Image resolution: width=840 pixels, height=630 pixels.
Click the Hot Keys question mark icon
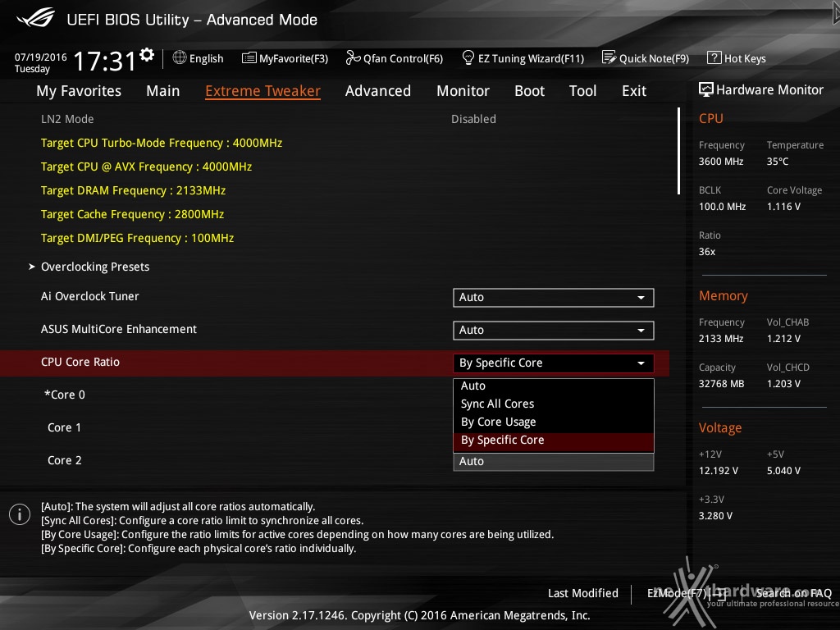tap(714, 57)
